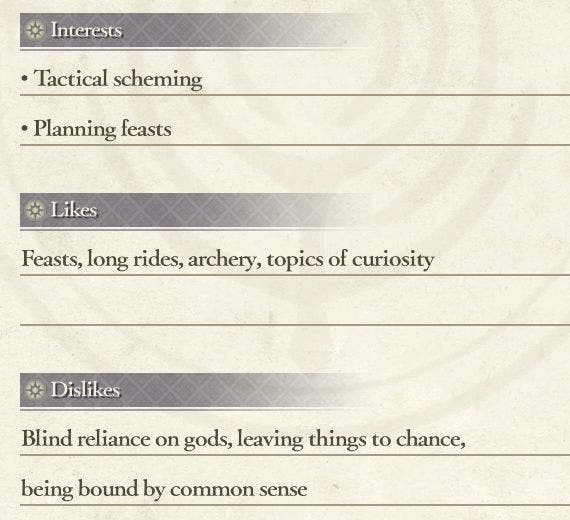Click 'leaving things to chance' text
The height and width of the screenshot is (520, 570).
[x=351, y=439]
